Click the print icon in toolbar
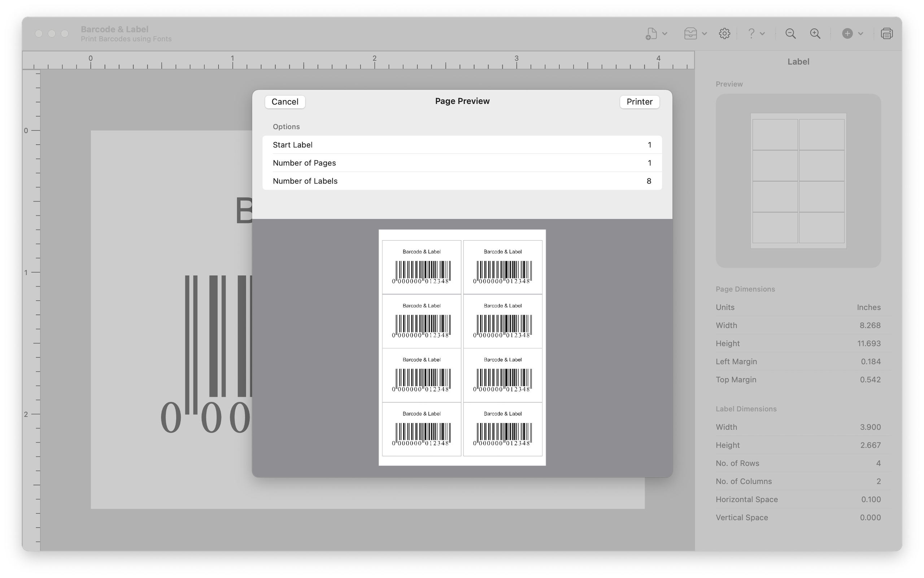The width and height of the screenshot is (924, 578). (886, 34)
